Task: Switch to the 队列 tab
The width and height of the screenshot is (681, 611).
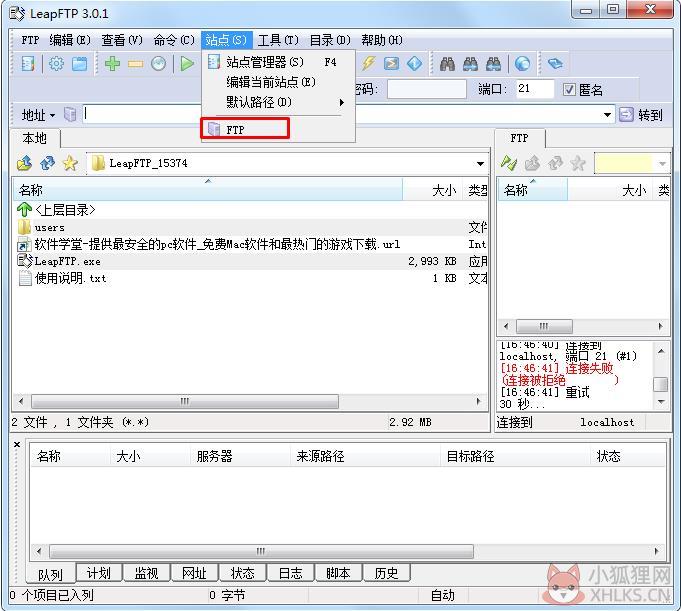Action: click(50, 575)
